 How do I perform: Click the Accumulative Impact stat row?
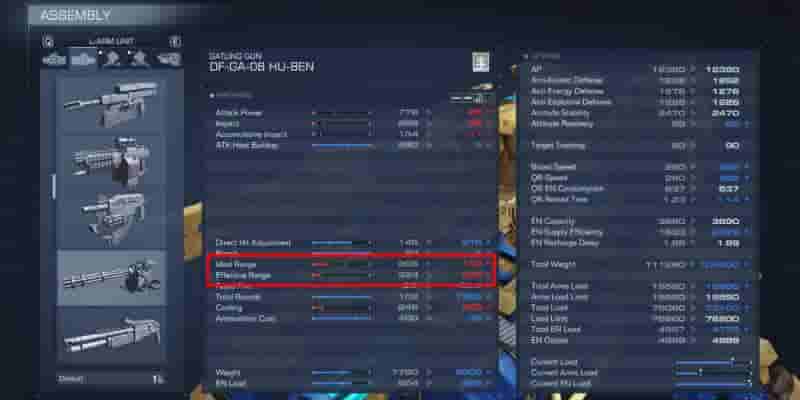pyautogui.click(x=352, y=134)
